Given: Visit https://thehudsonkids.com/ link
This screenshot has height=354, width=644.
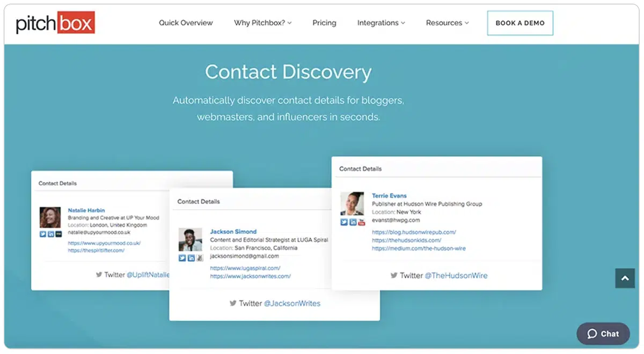Looking at the screenshot, I should (406, 240).
